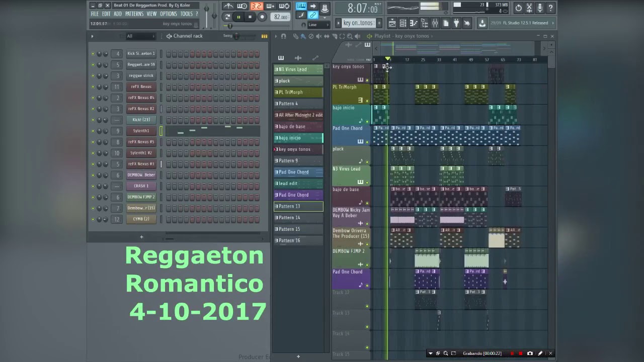Toggle the multilink to controllers icon
644x362 pixels.
click(312, 16)
